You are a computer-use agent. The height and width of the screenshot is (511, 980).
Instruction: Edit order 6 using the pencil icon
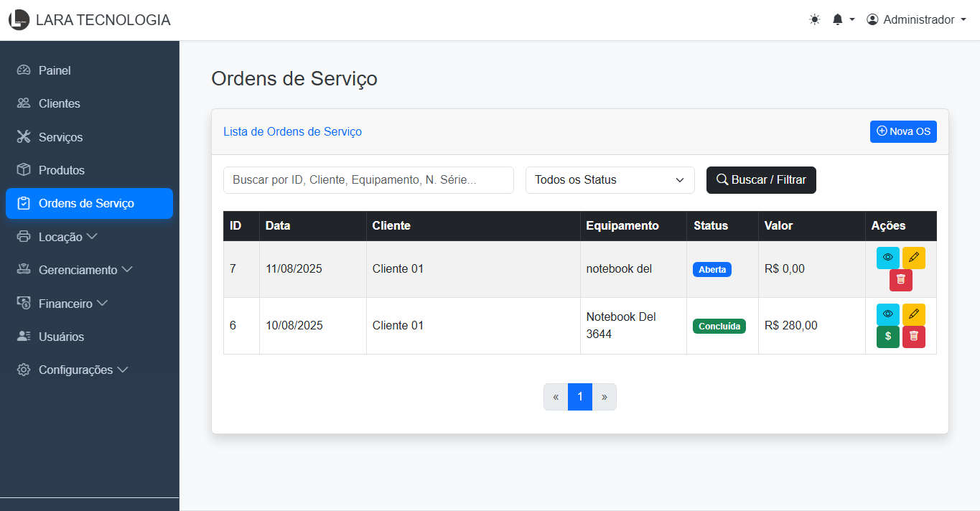[913, 314]
